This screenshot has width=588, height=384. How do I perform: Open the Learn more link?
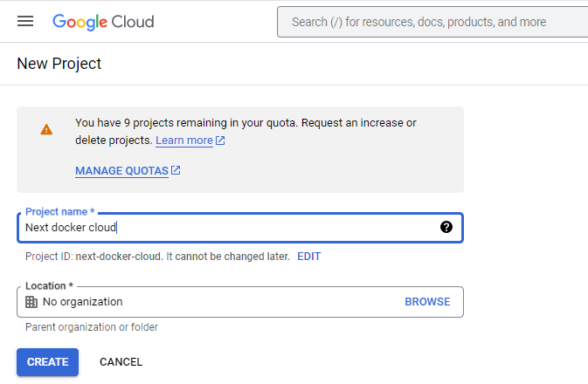pos(184,141)
